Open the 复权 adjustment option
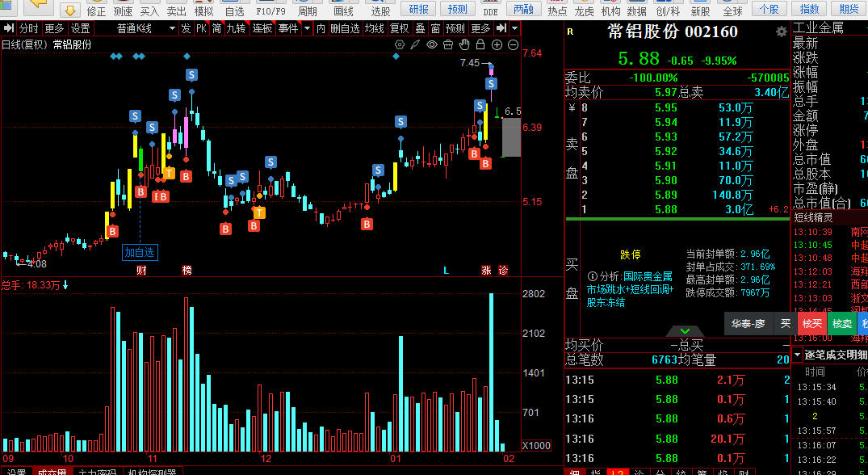The height and width of the screenshot is (475, 868). pos(400,28)
